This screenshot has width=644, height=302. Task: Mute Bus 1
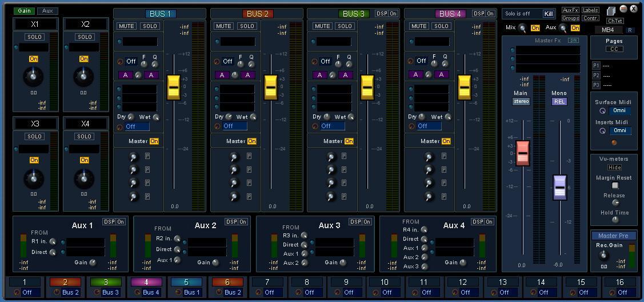pyautogui.click(x=126, y=26)
